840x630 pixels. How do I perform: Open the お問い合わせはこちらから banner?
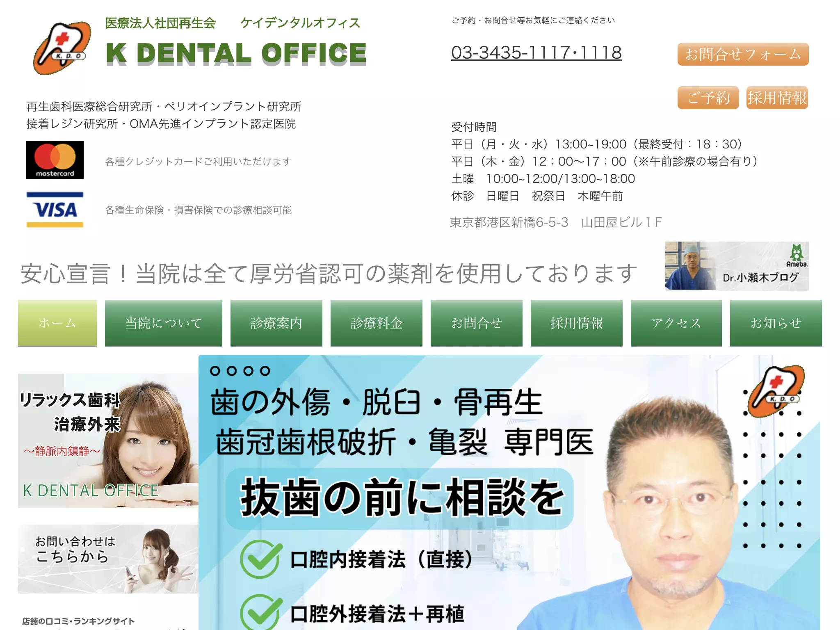pyautogui.click(x=108, y=559)
